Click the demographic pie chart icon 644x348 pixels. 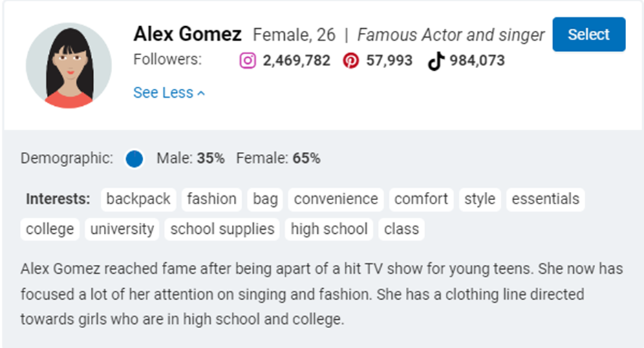pyautogui.click(x=134, y=158)
